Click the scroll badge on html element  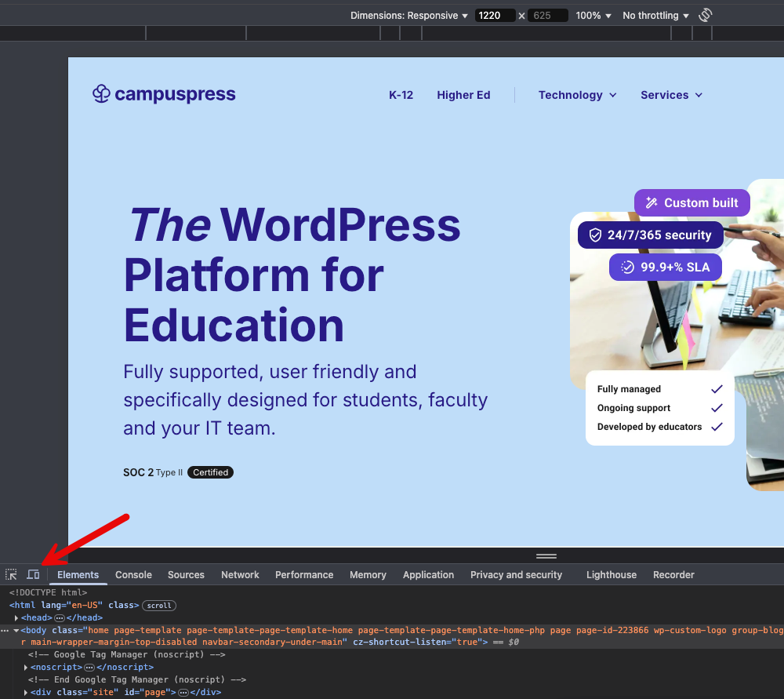coord(159,606)
